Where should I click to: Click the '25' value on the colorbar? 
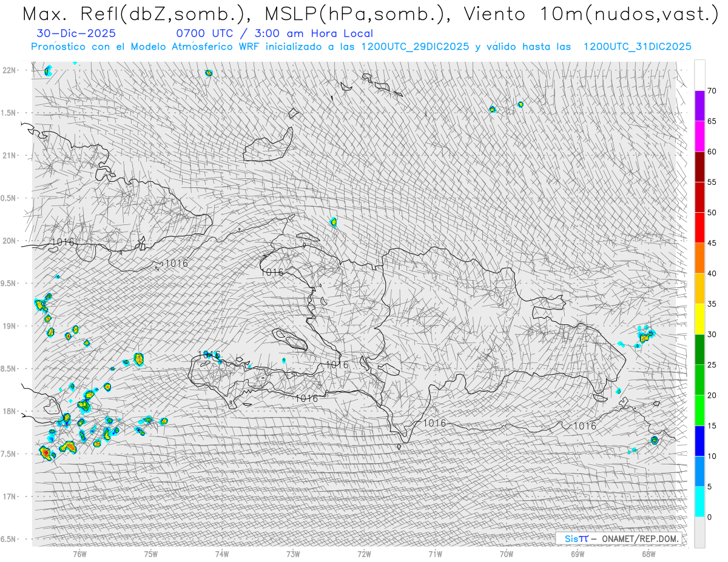(x=712, y=365)
